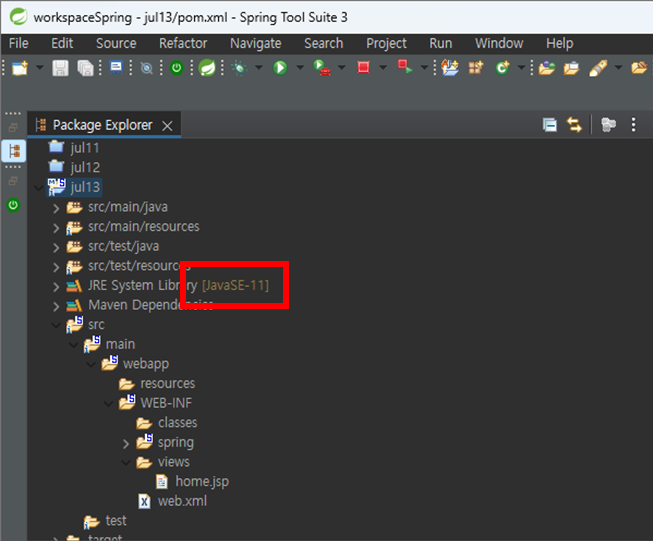Open the Package Explorer view menu dots
Screen dimensions: 653x541
tap(633, 125)
